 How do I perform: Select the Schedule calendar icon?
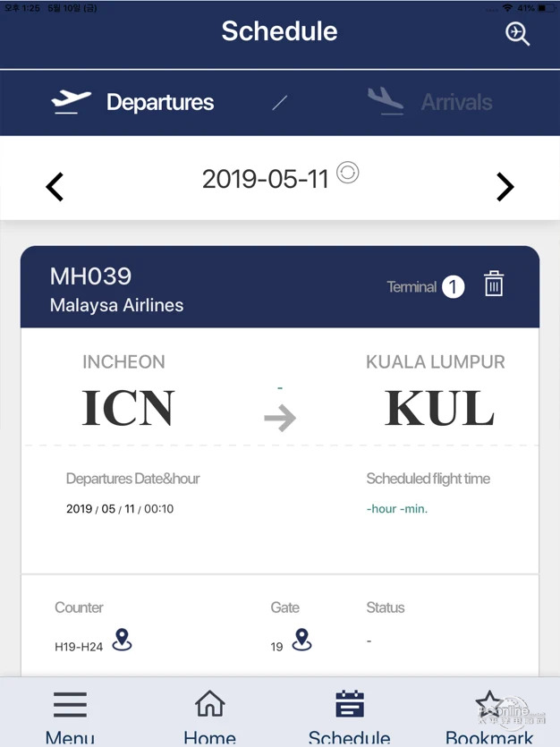point(350,703)
